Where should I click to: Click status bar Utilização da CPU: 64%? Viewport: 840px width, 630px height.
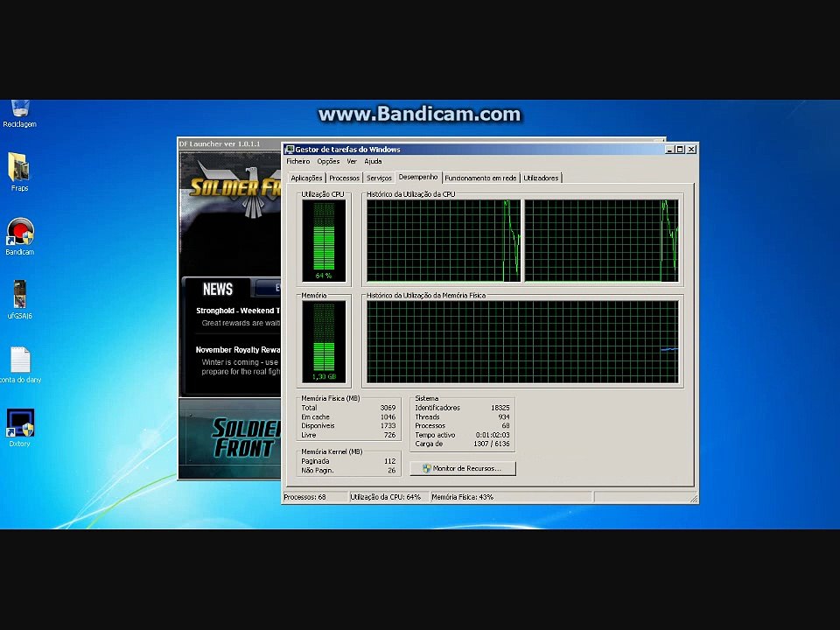pyautogui.click(x=386, y=497)
